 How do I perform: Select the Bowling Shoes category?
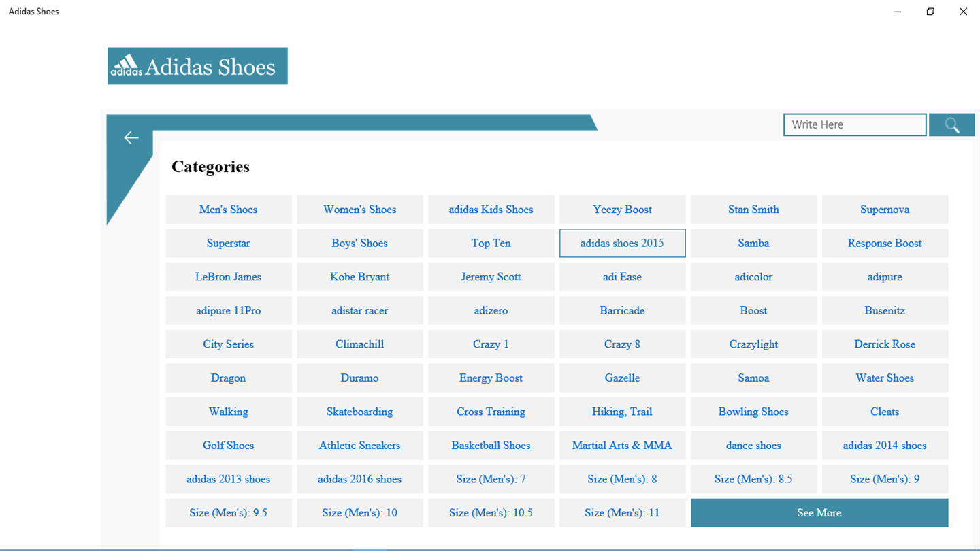tap(754, 412)
